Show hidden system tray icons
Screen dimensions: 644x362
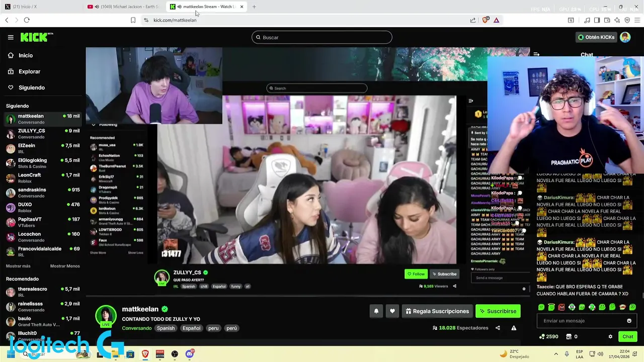(556, 354)
